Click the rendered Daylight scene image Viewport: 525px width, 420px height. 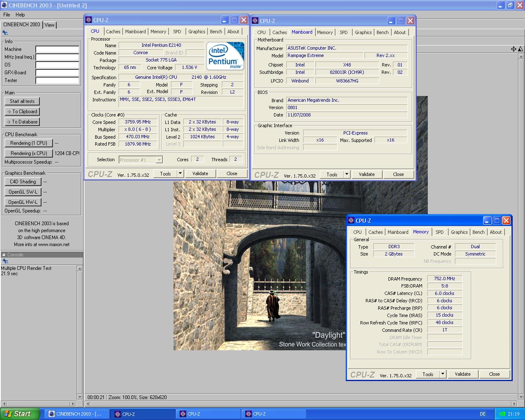(x=260, y=265)
